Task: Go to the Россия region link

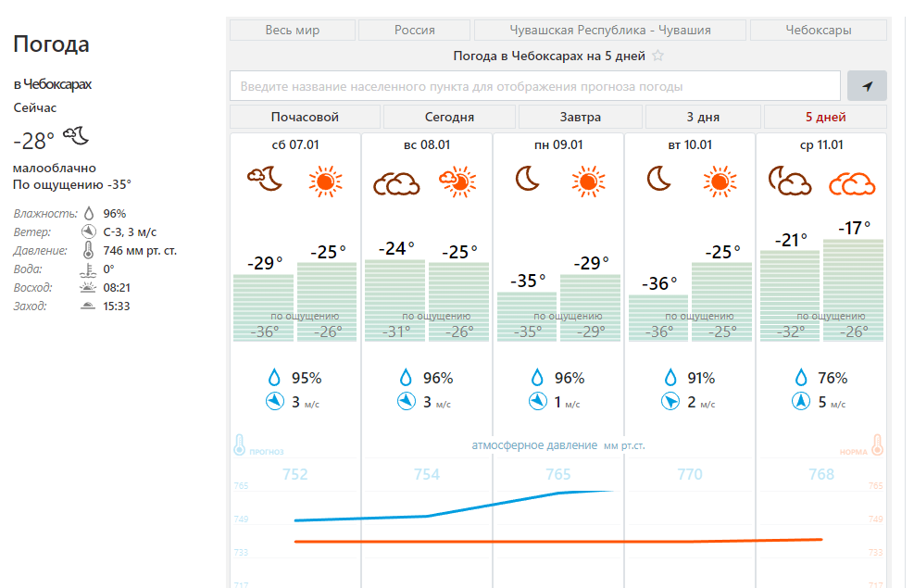Action: (x=414, y=31)
